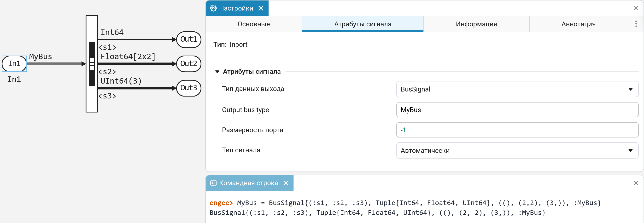Open the Тип данных выхода dropdown
The width and height of the screenshot is (644, 223).
tap(517, 89)
